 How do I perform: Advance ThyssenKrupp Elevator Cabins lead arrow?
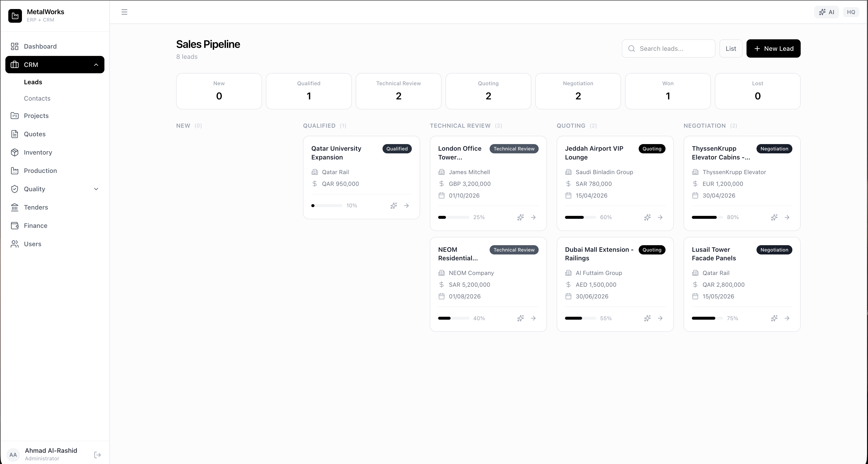(x=787, y=217)
